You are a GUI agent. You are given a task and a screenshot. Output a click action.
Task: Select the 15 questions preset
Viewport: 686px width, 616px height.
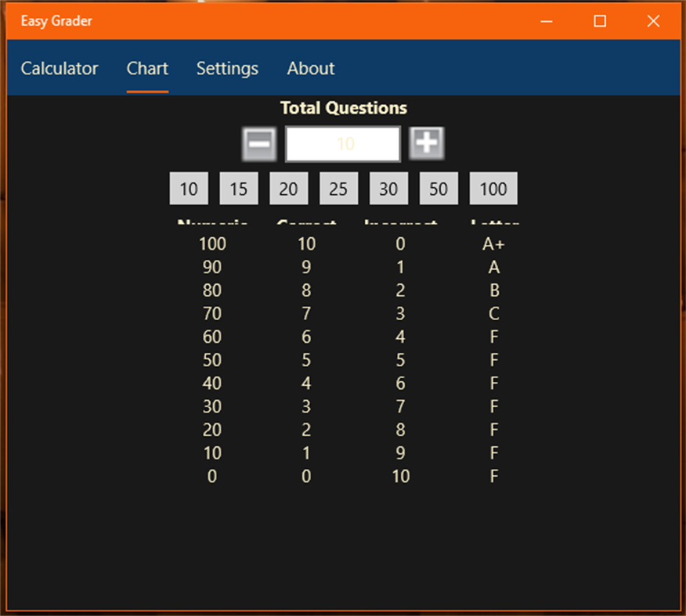pyautogui.click(x=238, y=188)
